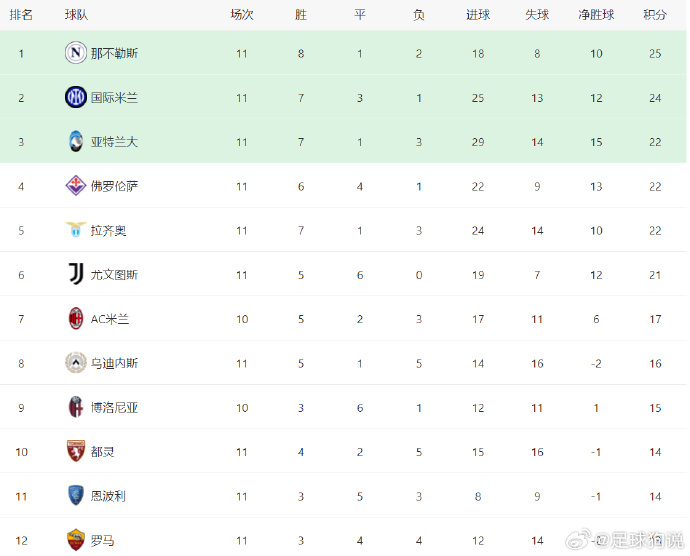Viewport: 690px width, 556px height.
Task: Open 国际米兰 team name link
Action: point(114,98)
